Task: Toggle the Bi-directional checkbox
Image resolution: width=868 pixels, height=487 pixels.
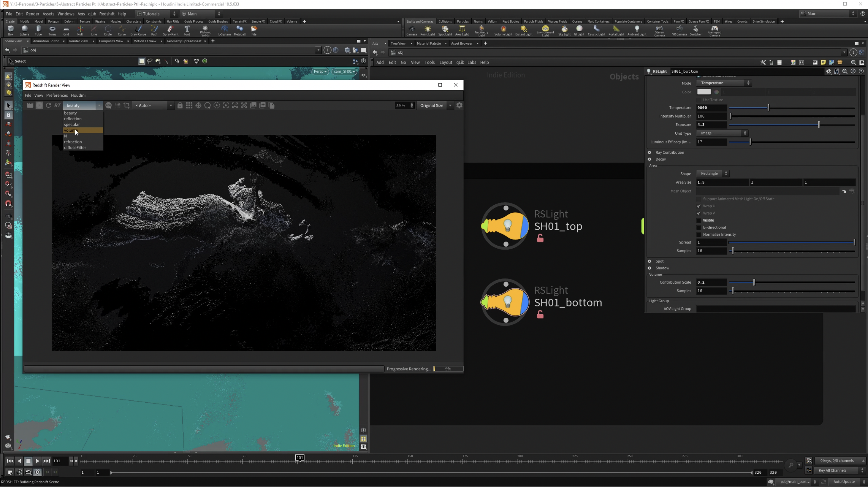Action: click(699, 228)
